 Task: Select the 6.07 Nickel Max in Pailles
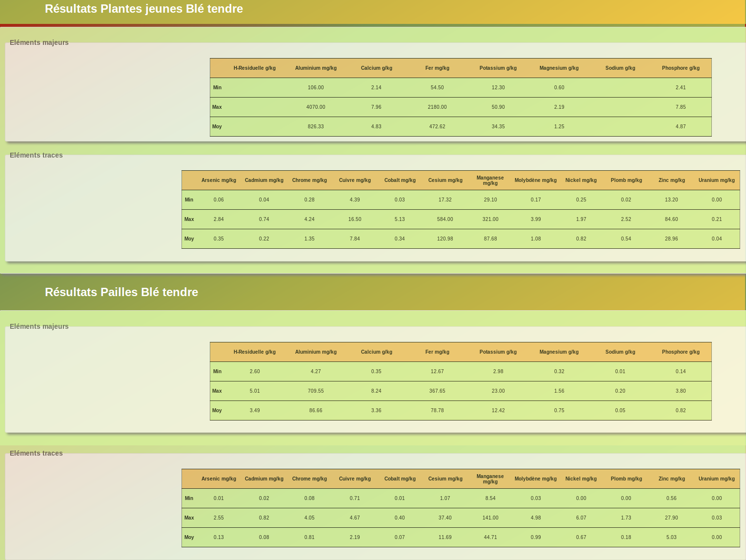581,518
